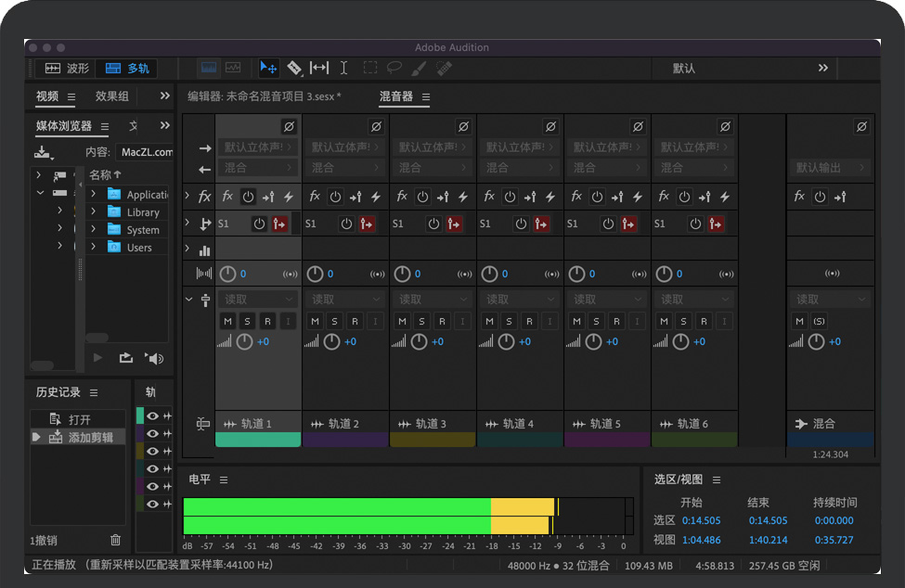Click the pre-render lightning icon on track 2
This screenshot has width=905, height=588.
pos(376,197)
